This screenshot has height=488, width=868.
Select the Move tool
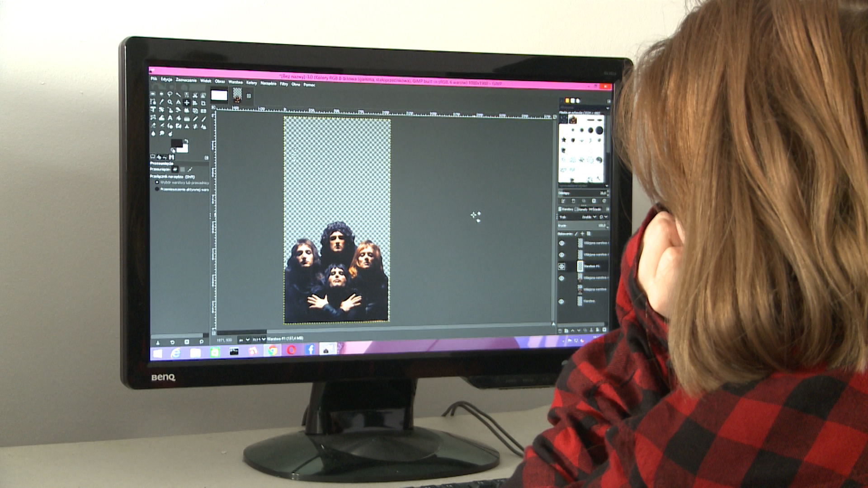point(187,103)
